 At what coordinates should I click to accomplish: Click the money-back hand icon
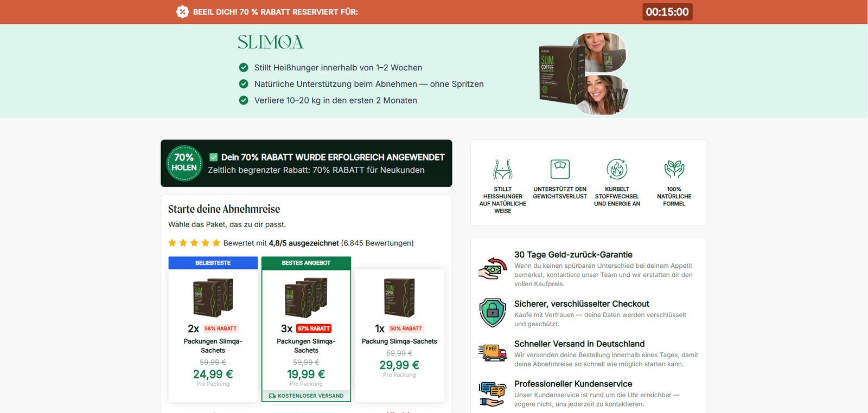(x=493, y=269)
